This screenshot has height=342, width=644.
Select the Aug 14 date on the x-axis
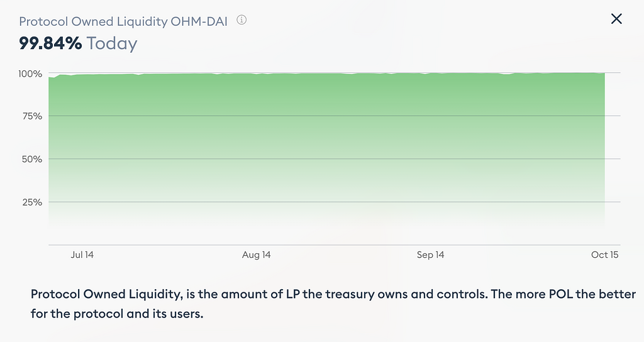(x=257, y=255)
